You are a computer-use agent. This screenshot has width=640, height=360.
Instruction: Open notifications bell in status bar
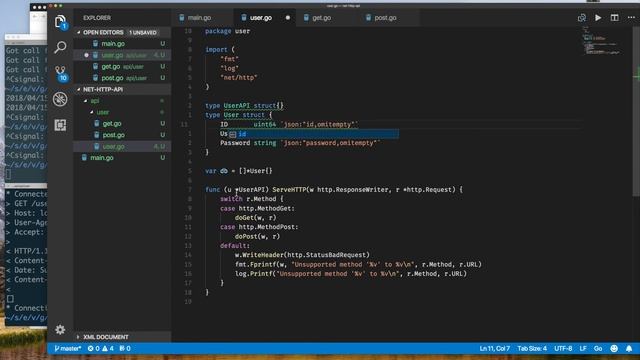[629, 348]
